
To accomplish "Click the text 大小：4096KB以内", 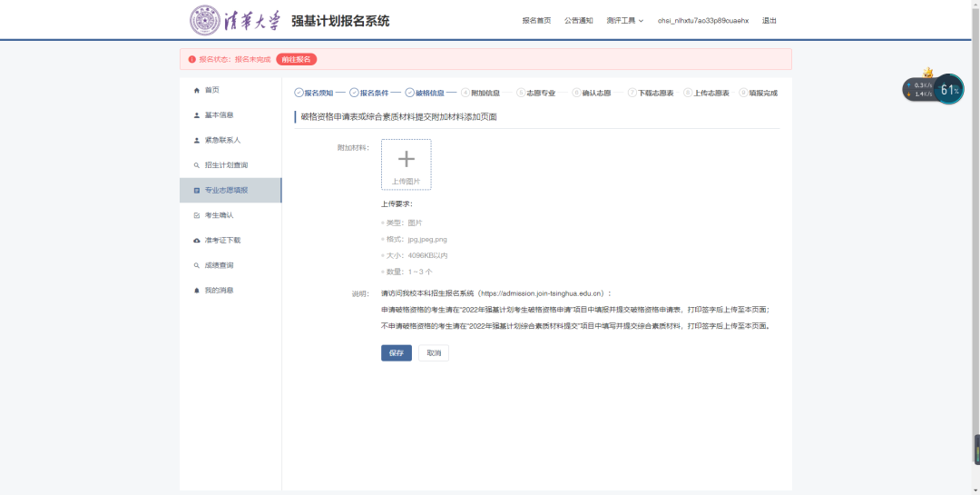I will (x=416, y=255).
